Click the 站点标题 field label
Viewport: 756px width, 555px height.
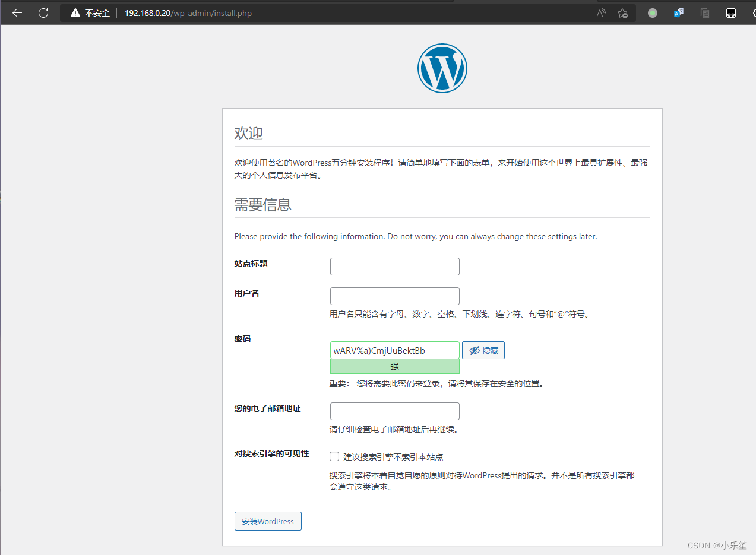[251, 264]
